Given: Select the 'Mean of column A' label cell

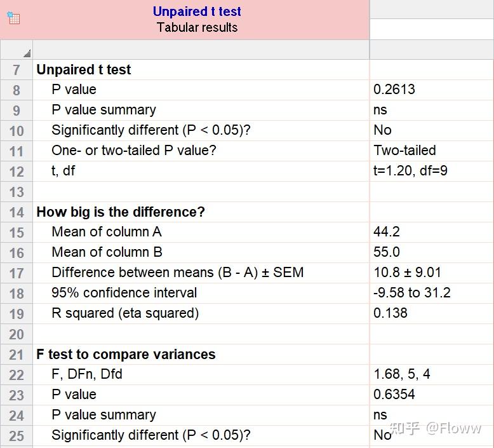Looking at the screenshot, I should tap(107, 232).
